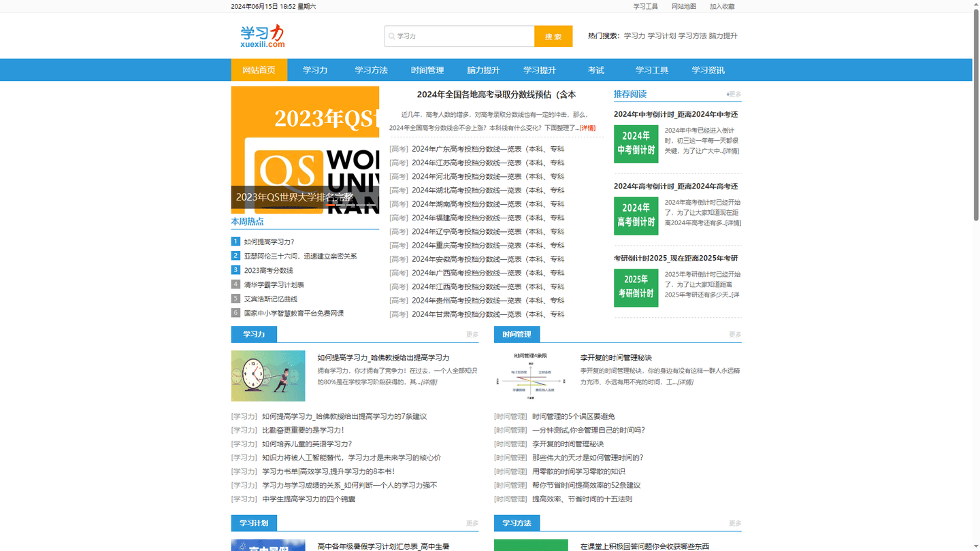Viewport: 980px width, 551px height.
Task: Click 更多 in 学习计划 section header
Action: (472, 523)
